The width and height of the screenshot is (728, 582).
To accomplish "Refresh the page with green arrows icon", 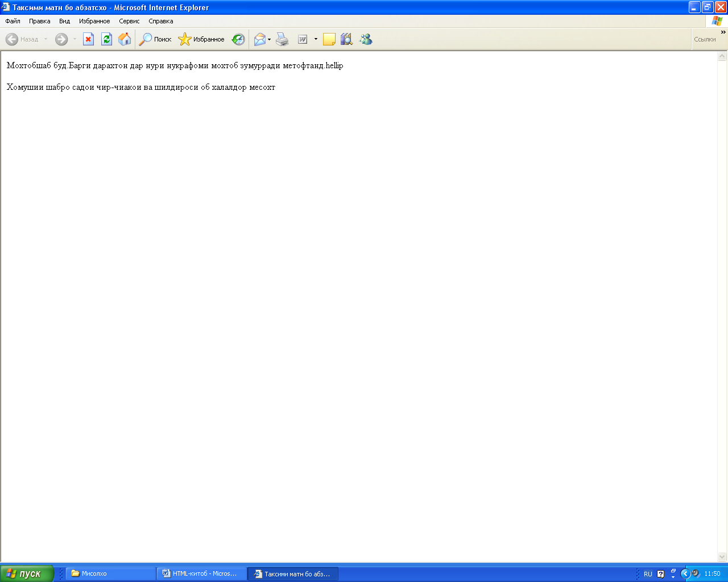I will click(x=106, y=39).
